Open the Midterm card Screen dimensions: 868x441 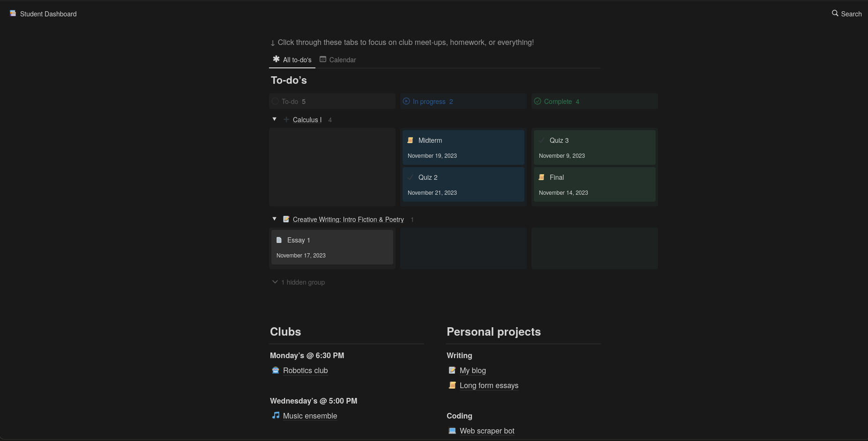(463, 147)
